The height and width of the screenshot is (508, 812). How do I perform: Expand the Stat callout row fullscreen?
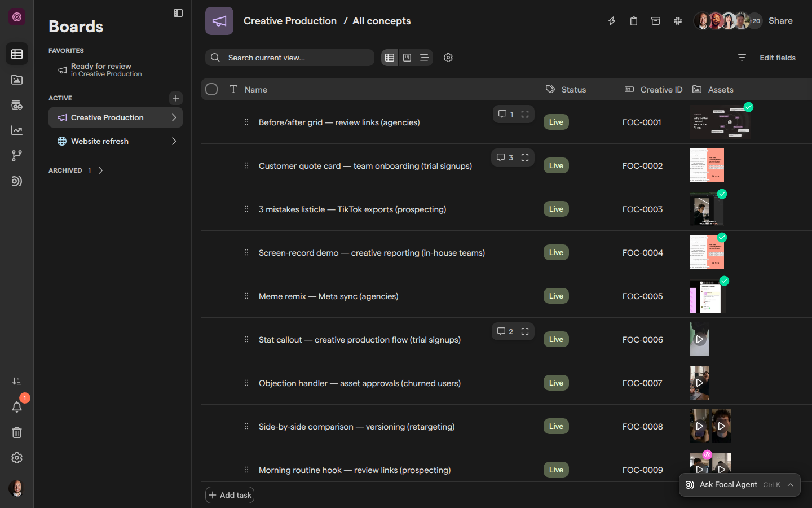pos(525,331)
